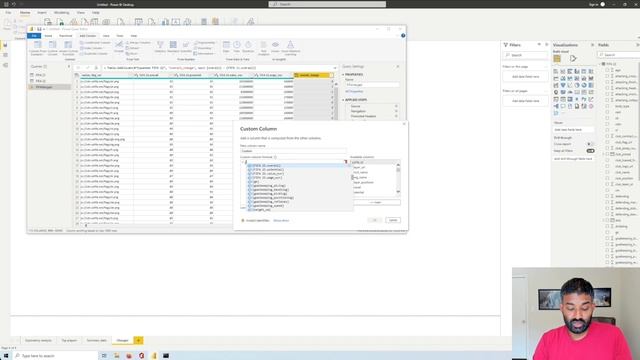This screenshot has width=640, height=360.
Task: Pick stacked bar chart visualization icon
Action: pyautogui.click(x=556, y=71)
